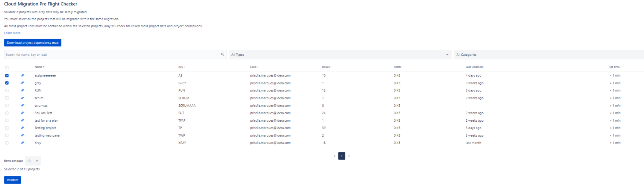Click the lead email in the Xray row
The height and width of the screenshot is (185, 644).
[270, 143]
